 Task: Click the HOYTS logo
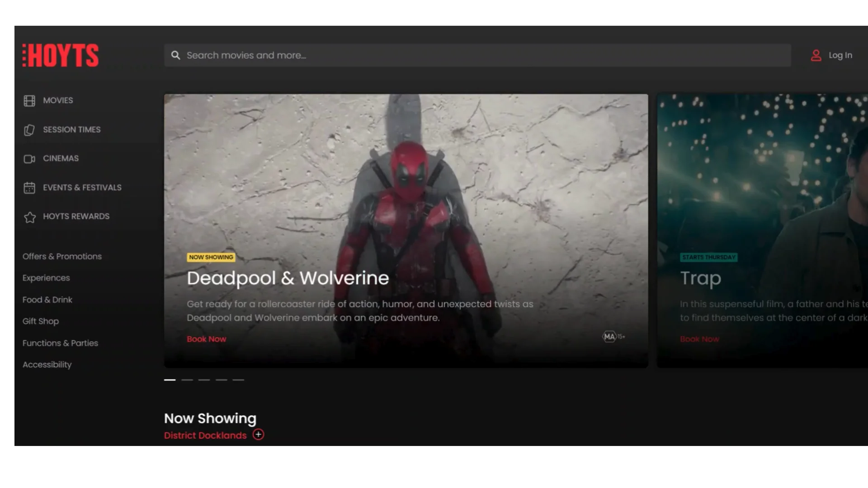tap(61, 56)
